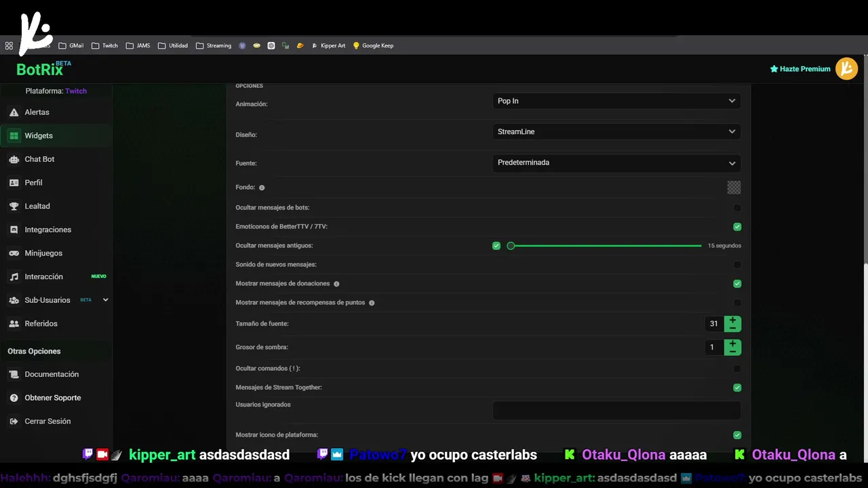The height and width of the screenshot is (488, 868).
Task: Open the Diseño dropdown showing StreamLine
Action: pyautogui.click(x=616, y=131)
